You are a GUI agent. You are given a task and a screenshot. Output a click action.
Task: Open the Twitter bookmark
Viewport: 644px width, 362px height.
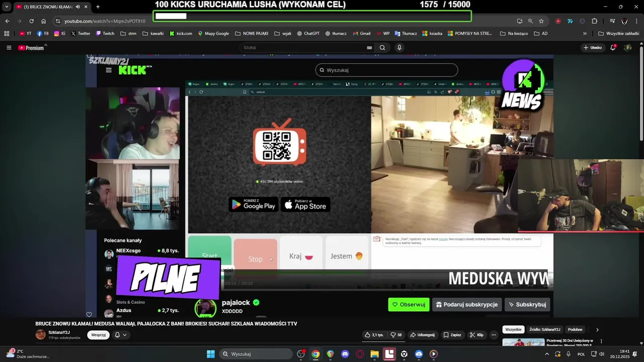click(80, 34)
